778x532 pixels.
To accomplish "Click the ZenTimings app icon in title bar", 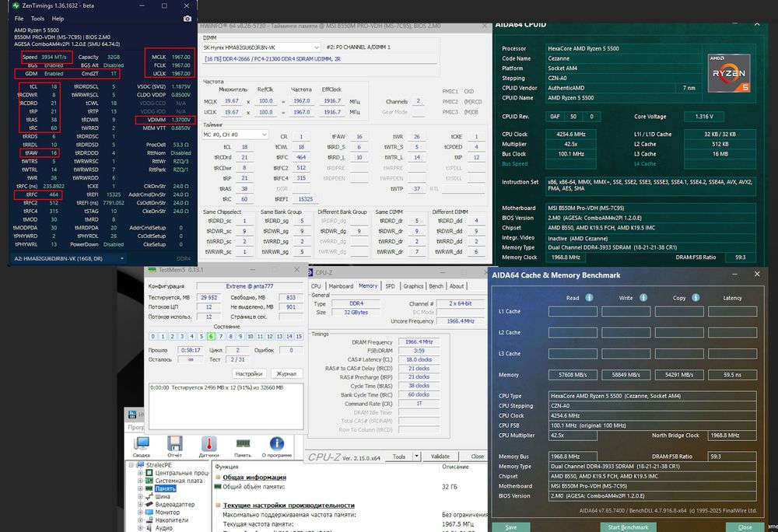I will click(x=16, y=5).
